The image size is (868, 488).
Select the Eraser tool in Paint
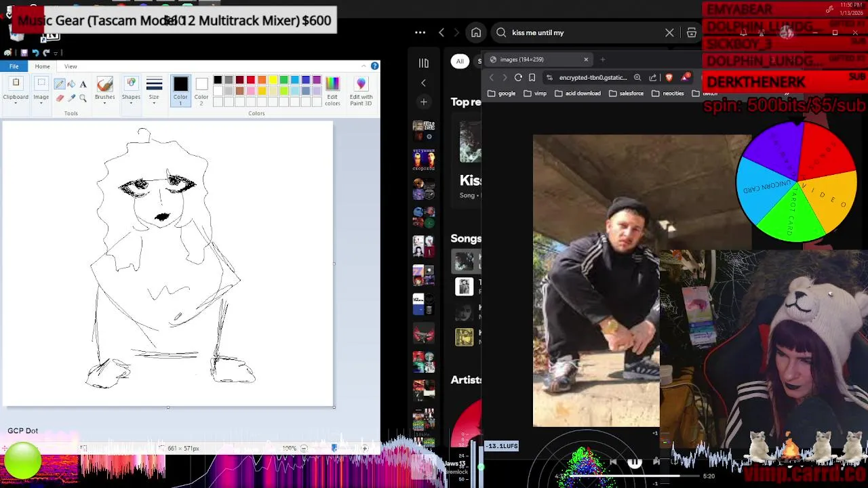click(60, 98)
